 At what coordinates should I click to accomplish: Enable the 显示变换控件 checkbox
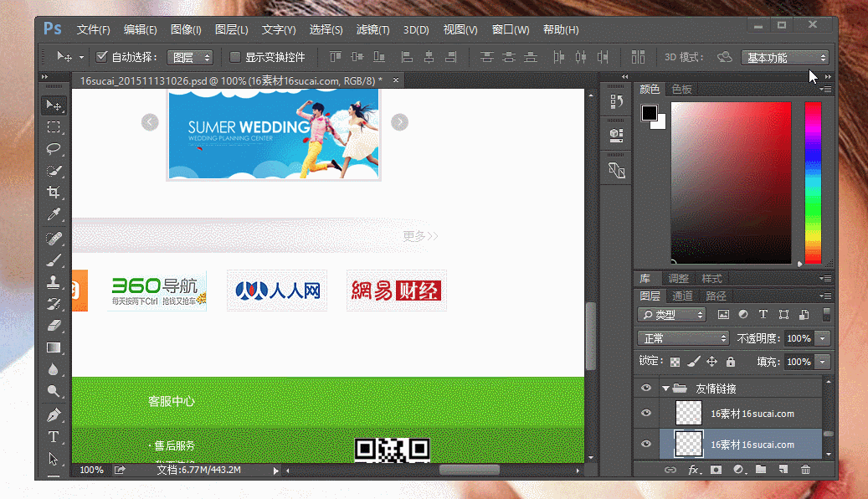pyautogui.click(x=234, y=56)
